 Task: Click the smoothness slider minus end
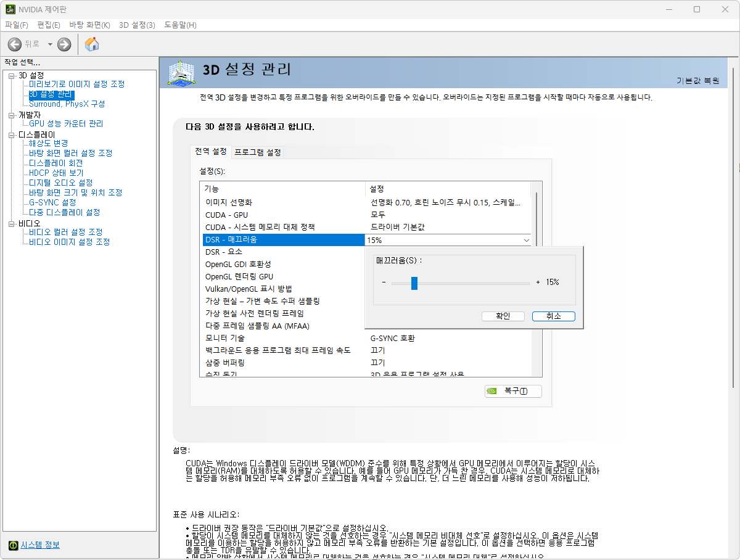coord(384,282)
